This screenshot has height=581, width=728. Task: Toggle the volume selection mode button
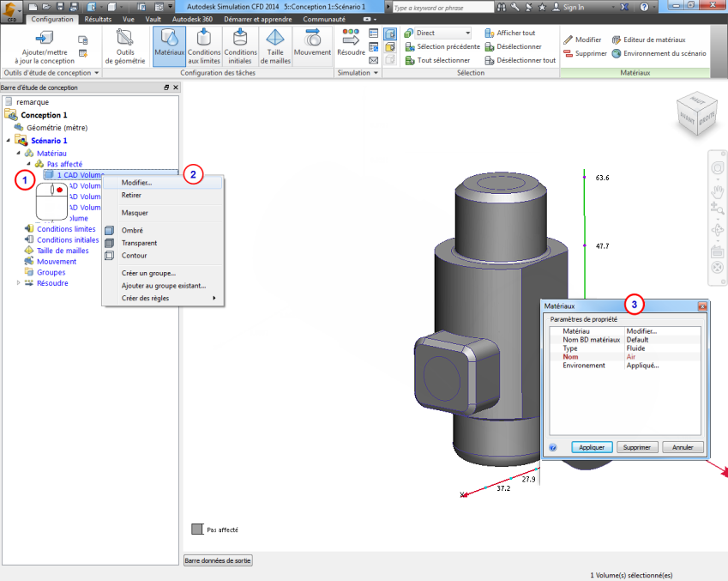(x=390, y=33)
